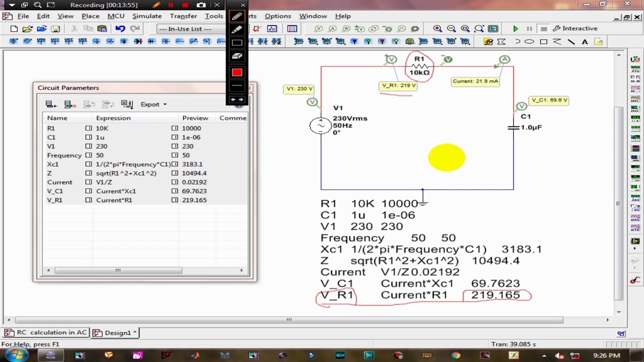Create a new design file
The height and width of the screenshot is (362, 644).
(x=14, y=29)
